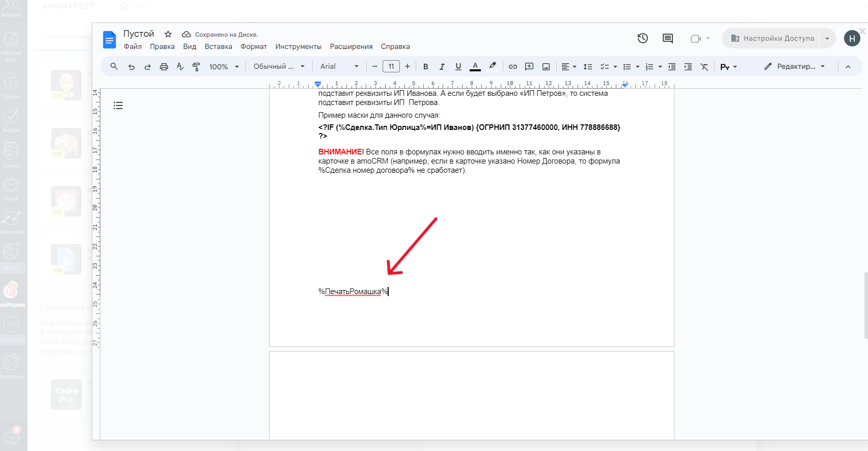The width and height of the screenshot is (868, 451).
Task: Add a comment from the toolbar
Action: click(529, 67)
